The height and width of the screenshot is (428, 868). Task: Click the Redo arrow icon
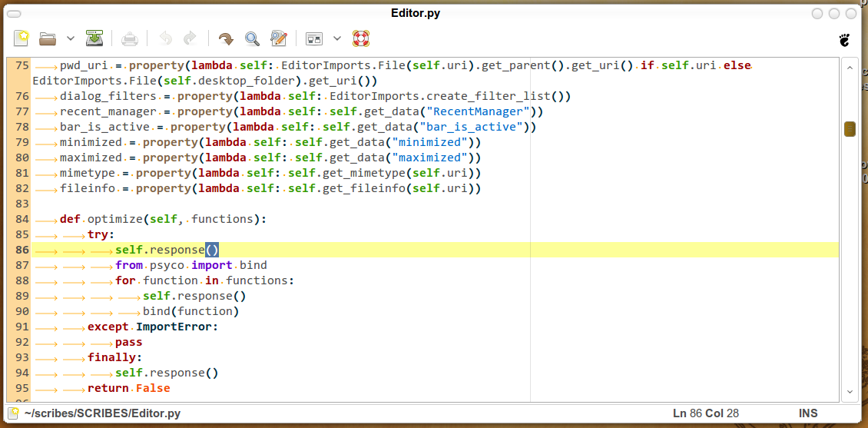(190, 38)
